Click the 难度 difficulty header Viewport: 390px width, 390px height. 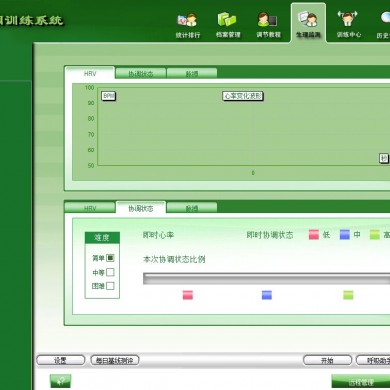(102, 238)
